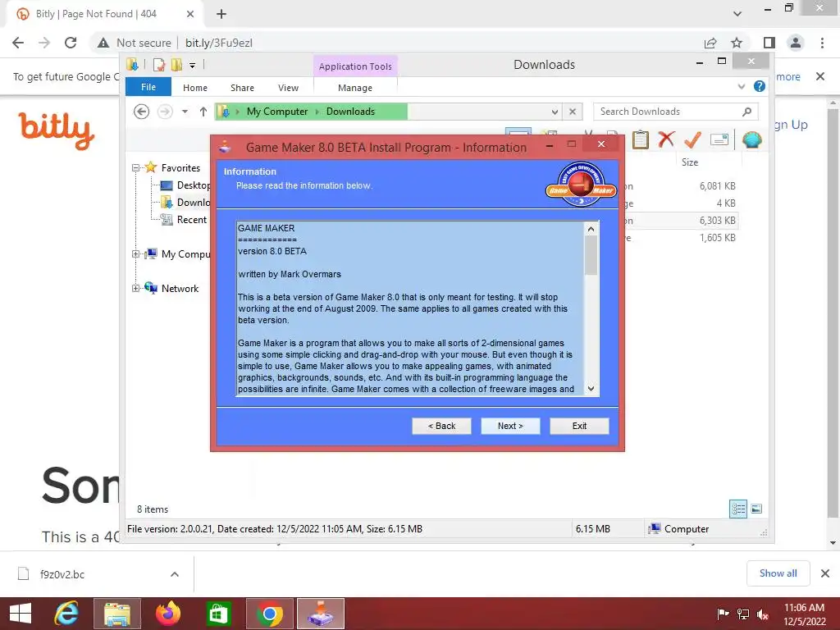The width and height of the screenshot is (840, 630).
Task: Click search magnifier in Search Downloads box
Action: (x=746, y=112)
